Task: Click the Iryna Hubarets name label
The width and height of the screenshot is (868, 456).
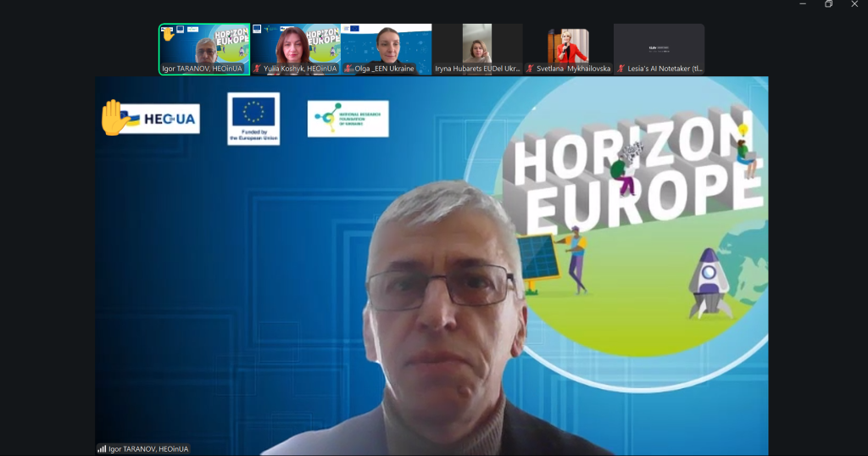Action: point(477,69)
